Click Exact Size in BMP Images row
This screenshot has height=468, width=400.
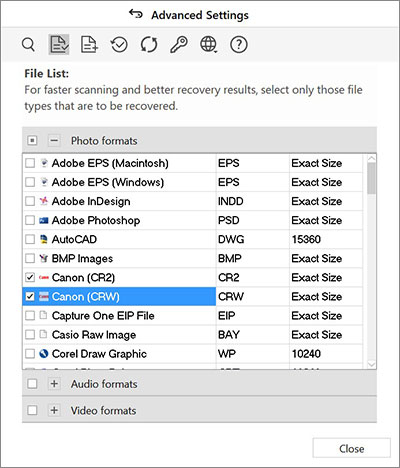click(x=317, y=258)
